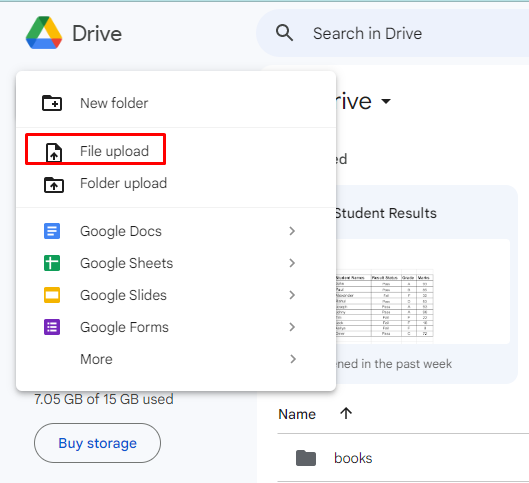529x483 pixels.
Task: Click the 7.05 GB of 15 GB used text
Action: click(104, 399)
